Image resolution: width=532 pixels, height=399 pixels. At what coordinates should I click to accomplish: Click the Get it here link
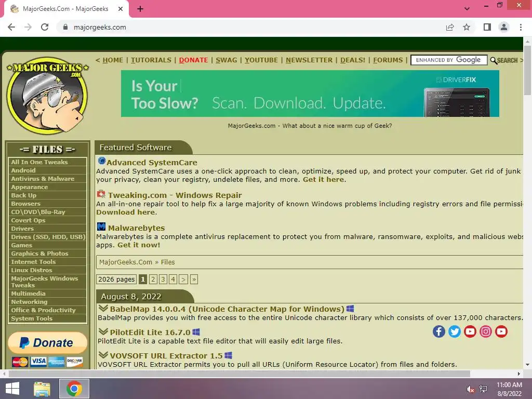tap(323, 179)
